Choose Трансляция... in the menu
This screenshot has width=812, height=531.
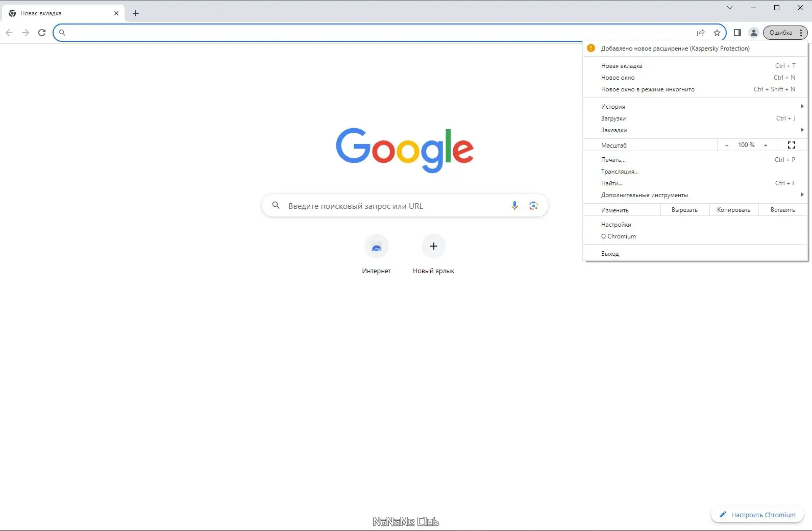(x=695, y=172)
